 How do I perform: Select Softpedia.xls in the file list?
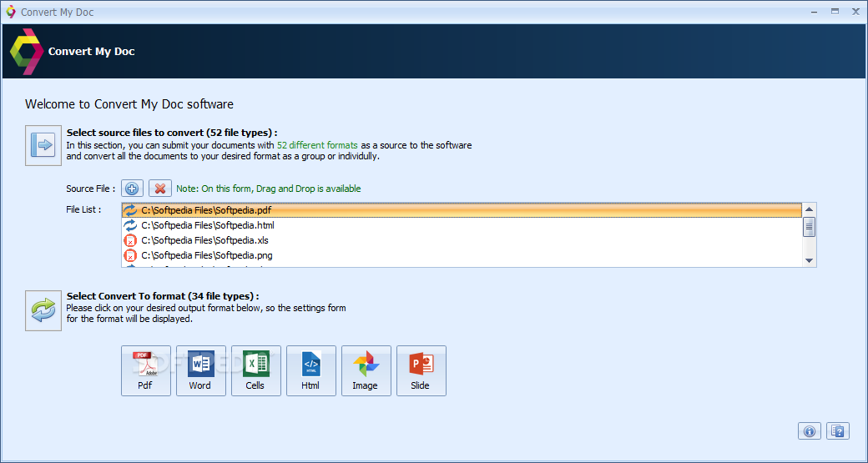[x=461, y=240]
